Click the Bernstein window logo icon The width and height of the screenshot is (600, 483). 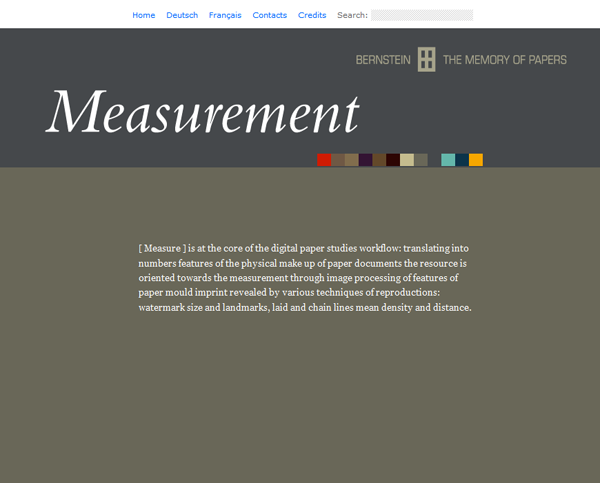coord(426,59)
